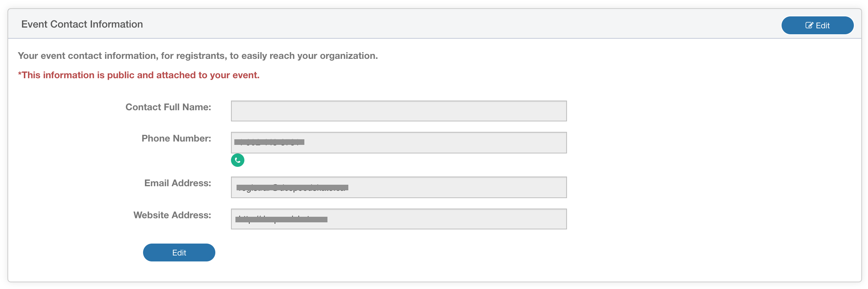The width and height of the screenshot is (868, 289).
Task: Click the redacted website URL value
Action: 281,219
